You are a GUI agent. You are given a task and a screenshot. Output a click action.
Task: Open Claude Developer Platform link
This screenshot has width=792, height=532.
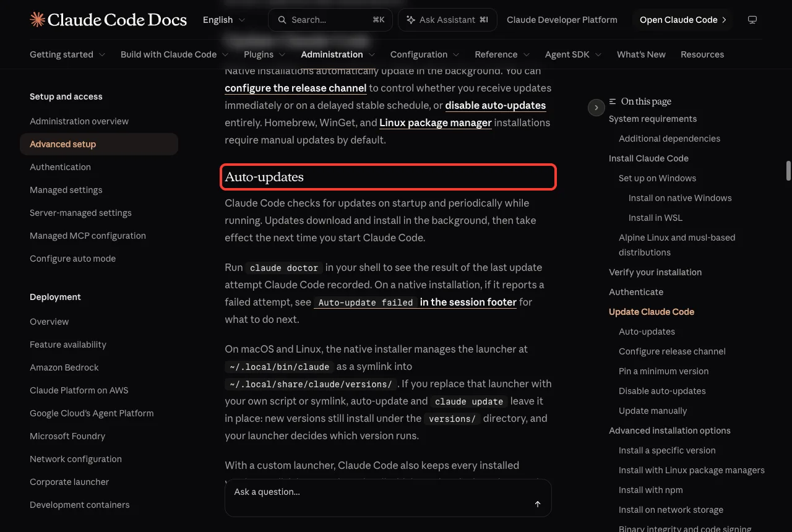(x=562, y=20)
